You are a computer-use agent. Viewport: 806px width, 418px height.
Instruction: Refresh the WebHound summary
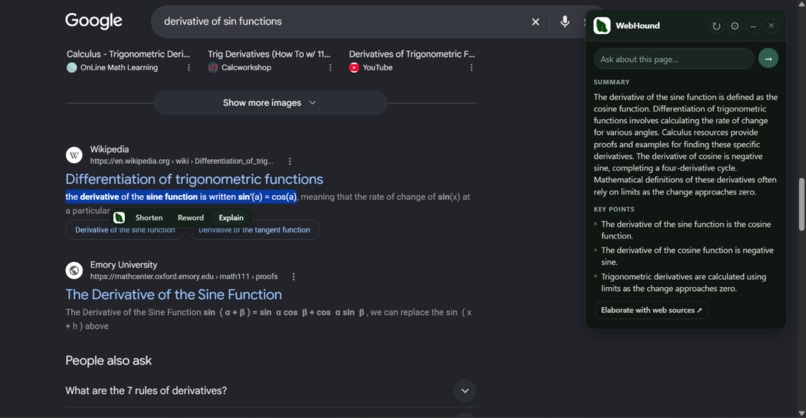click(716, 26)
